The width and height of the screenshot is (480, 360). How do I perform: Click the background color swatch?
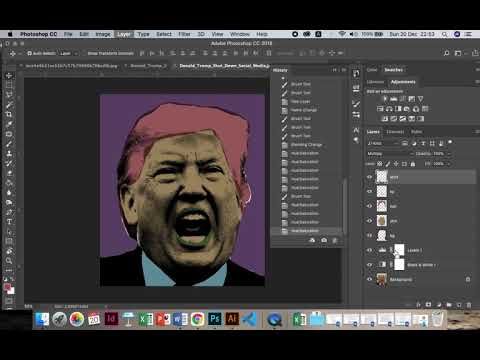click(11, 291)
